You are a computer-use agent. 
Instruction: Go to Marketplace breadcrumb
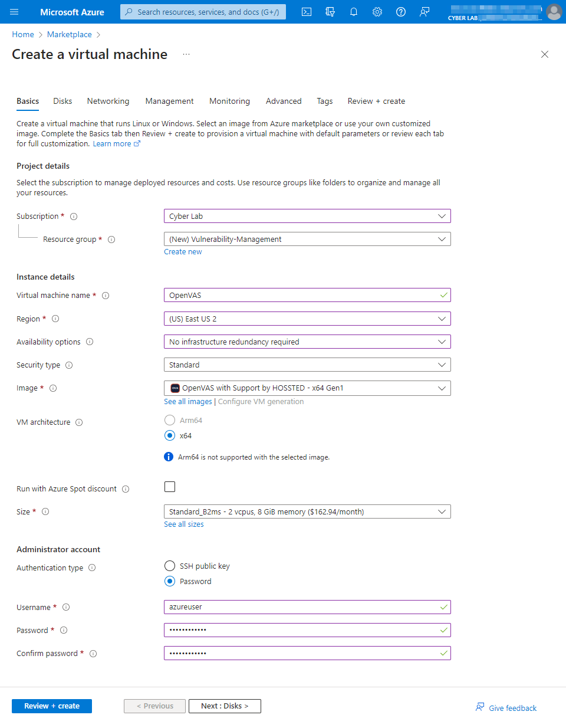tap(70, 35)
